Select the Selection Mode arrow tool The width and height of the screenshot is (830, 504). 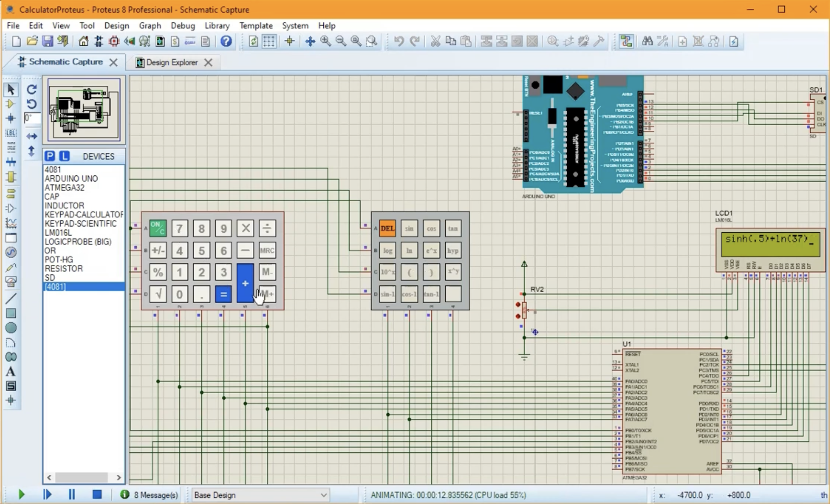pos(11,89)
